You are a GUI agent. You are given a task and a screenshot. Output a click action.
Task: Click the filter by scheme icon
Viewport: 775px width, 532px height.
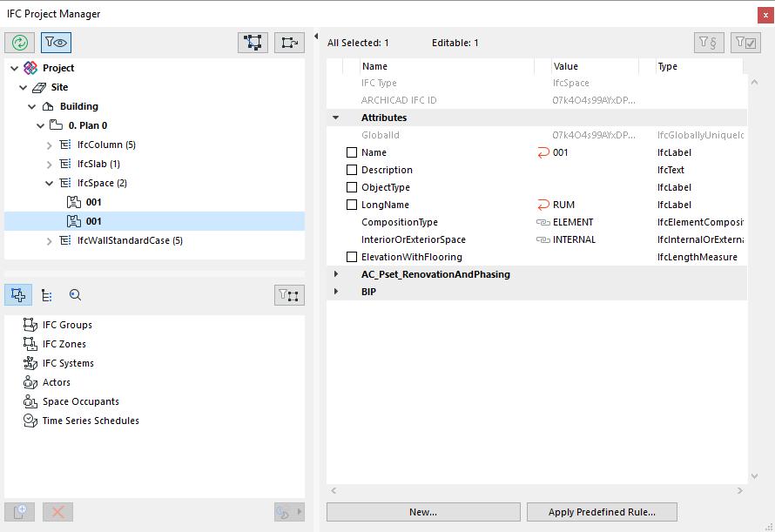(x=709, y=43)
